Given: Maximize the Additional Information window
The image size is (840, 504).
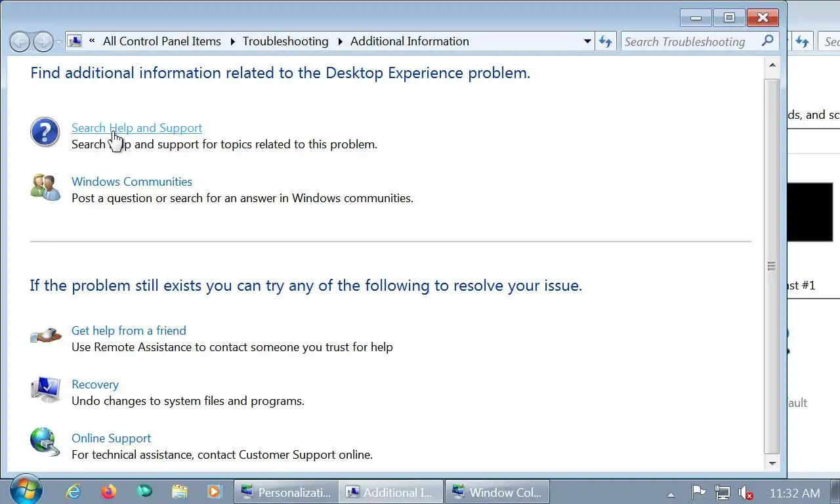Looking at the screenshot, I should click(x=728, y=18).
